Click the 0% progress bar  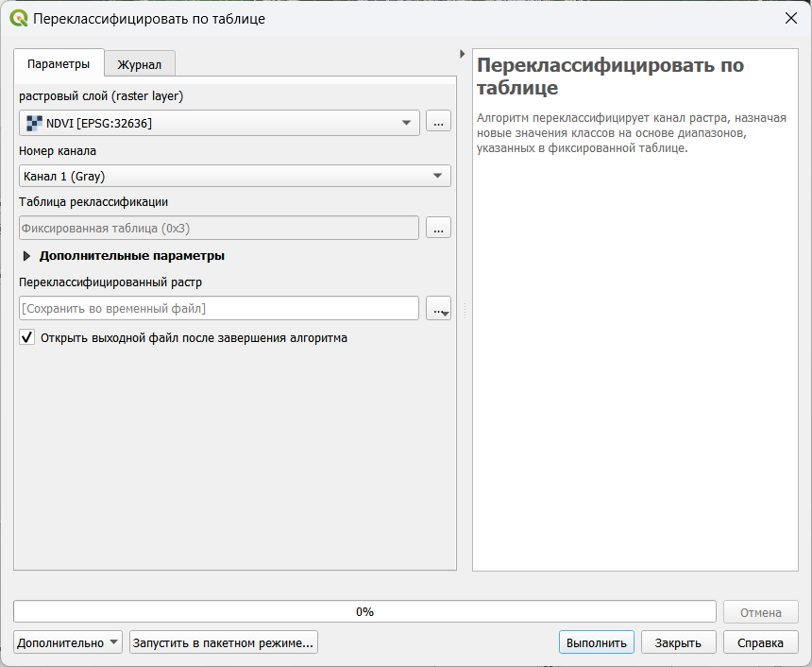364,611
